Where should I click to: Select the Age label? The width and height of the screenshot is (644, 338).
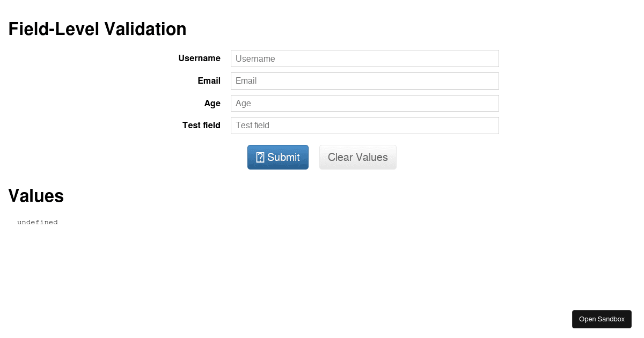click(x=212, y=103)
